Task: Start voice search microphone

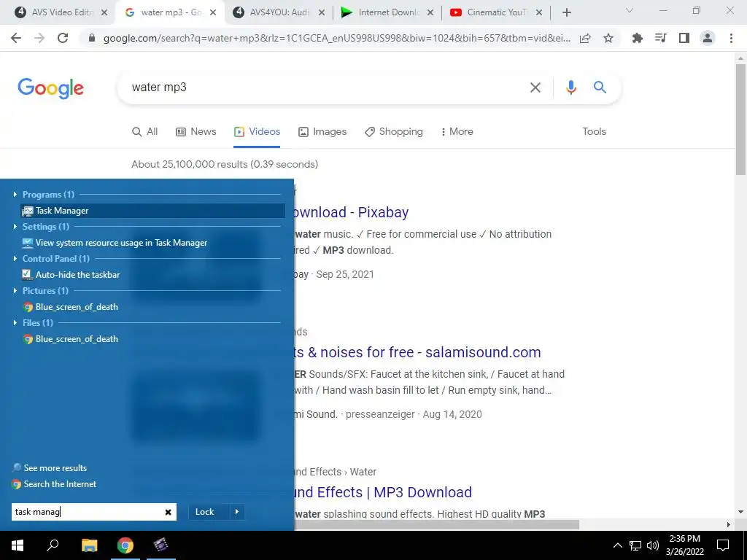Action: coord(570,87)
